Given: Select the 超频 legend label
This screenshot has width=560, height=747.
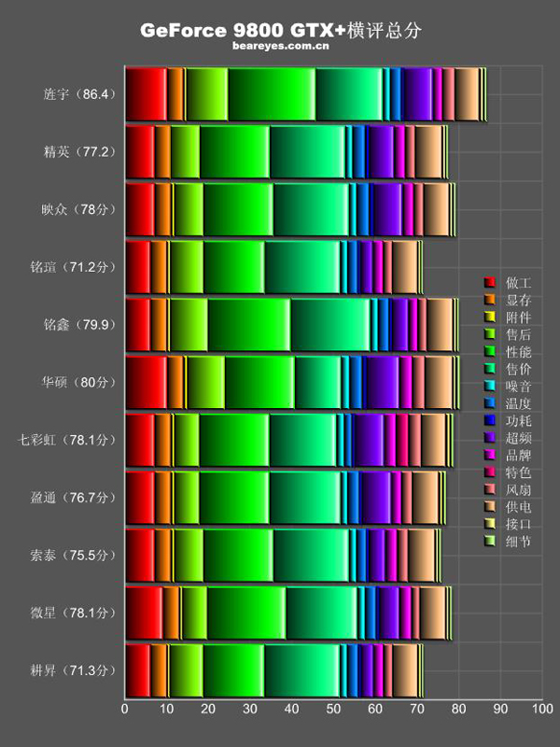Looking at the screenshot, I should tap(518, 437).
